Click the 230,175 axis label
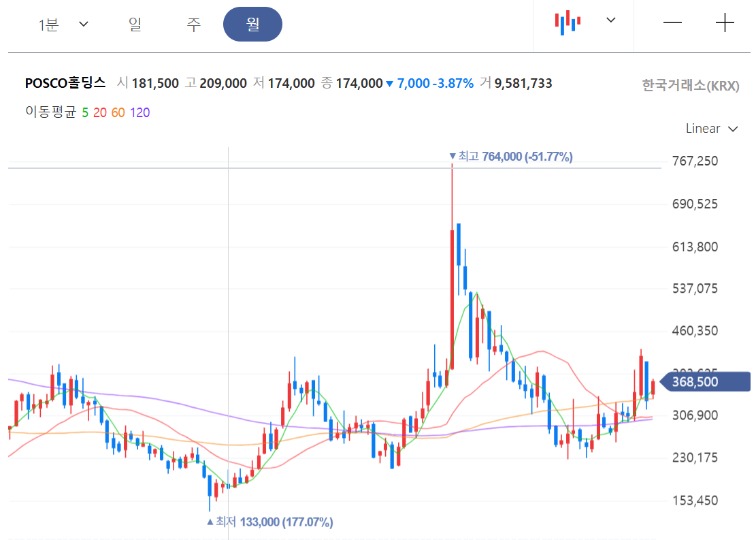 (x=695, y=458)
